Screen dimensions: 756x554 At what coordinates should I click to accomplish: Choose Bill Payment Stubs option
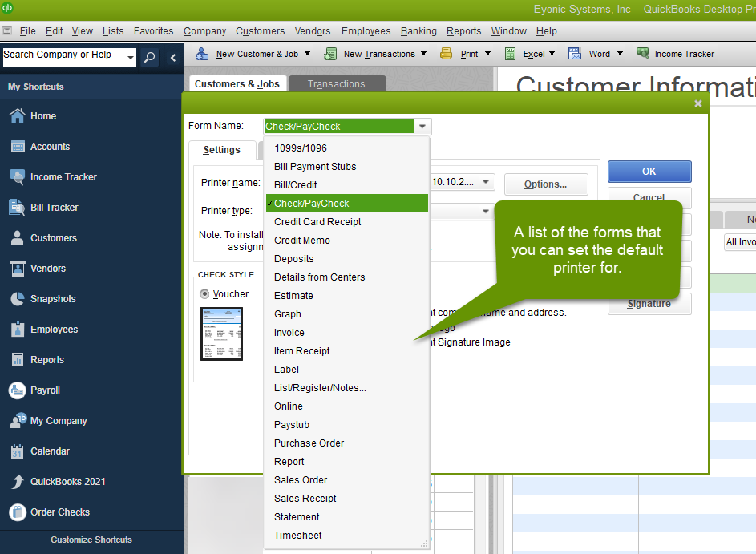346,166
